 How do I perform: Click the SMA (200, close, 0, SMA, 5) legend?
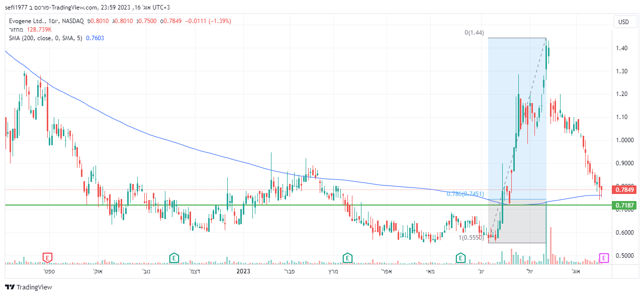[45, 38]
